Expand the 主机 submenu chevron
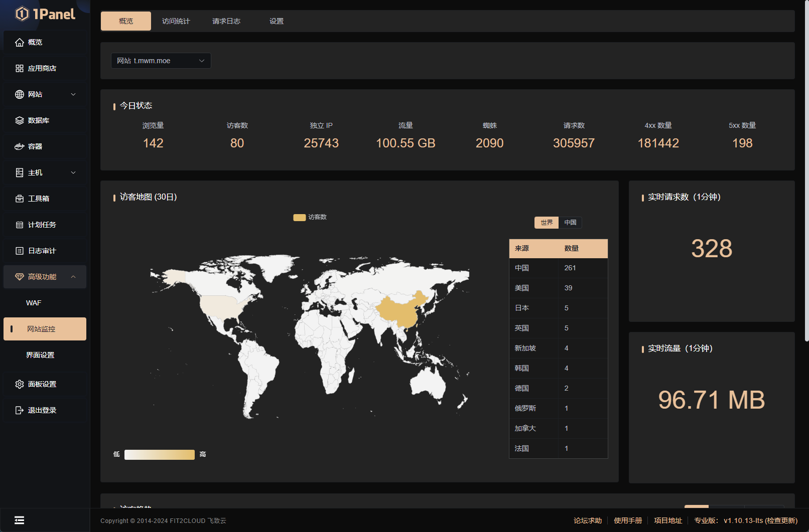 click(73, 172)
